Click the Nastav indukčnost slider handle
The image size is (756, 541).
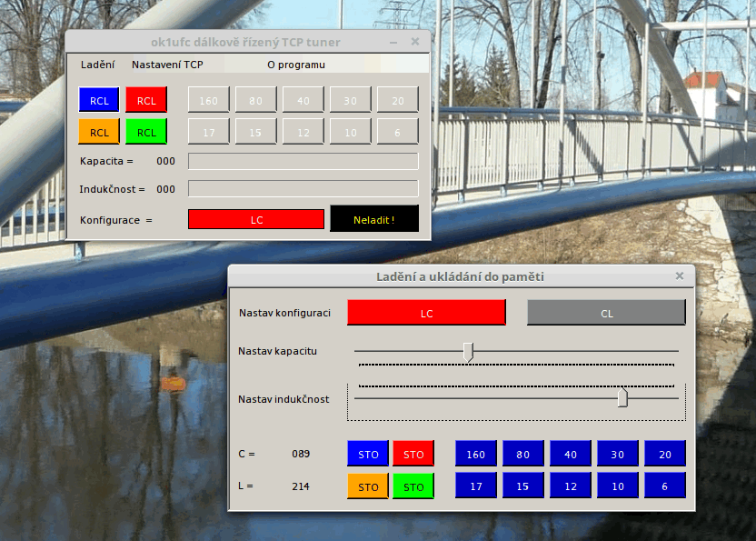622,398
